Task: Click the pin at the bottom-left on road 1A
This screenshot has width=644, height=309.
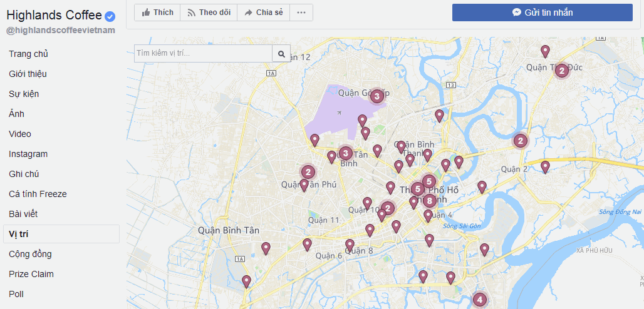Action: tap(246, 281)
